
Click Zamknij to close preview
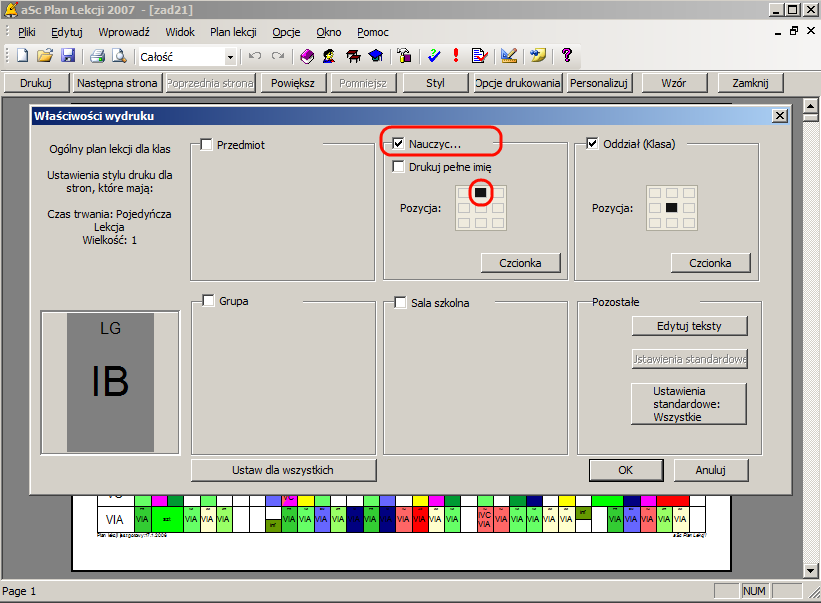[x=750, y=83]
